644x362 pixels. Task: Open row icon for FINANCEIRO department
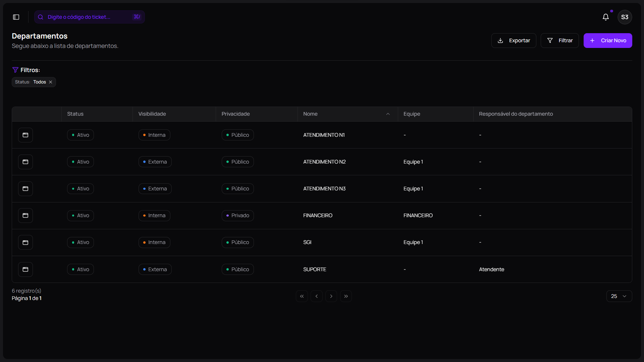click(25, 216)
